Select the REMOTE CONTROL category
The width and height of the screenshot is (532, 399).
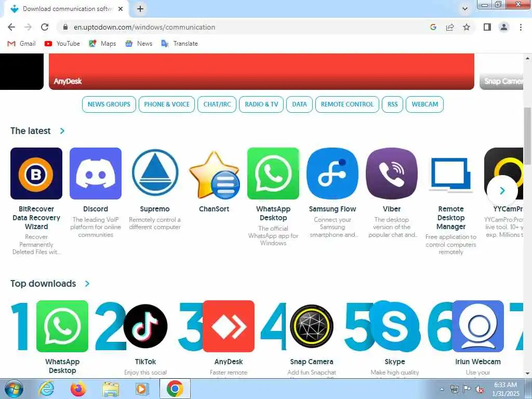347,104
